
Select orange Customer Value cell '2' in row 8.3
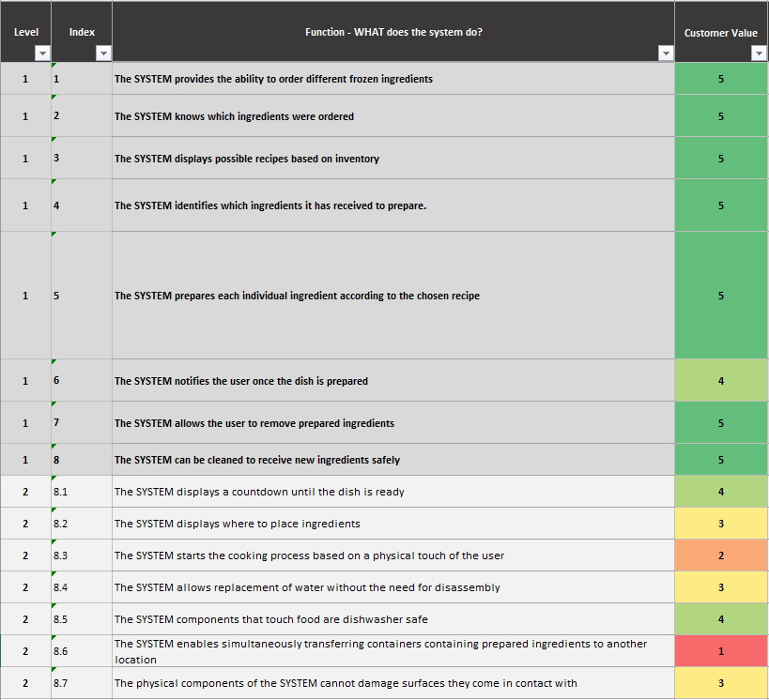coord(721,555)
